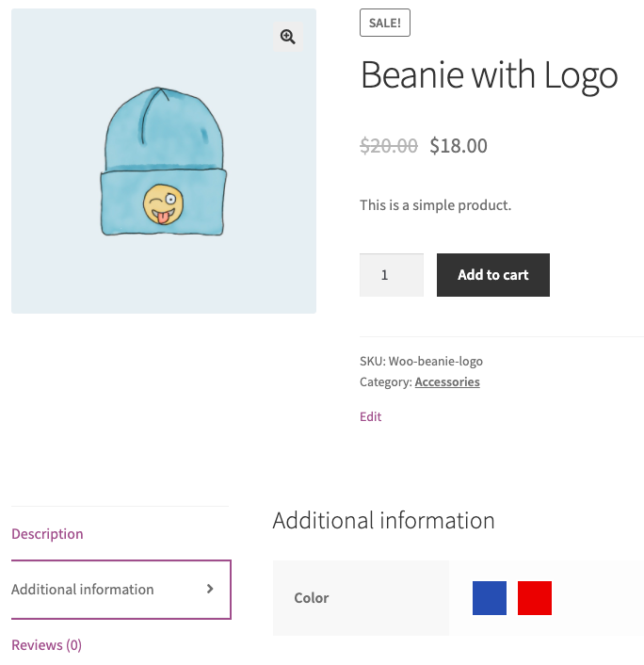Open the Reviews (0) tab
The height and width of the screenshot is (665, 644).
(x=46, y=645)
